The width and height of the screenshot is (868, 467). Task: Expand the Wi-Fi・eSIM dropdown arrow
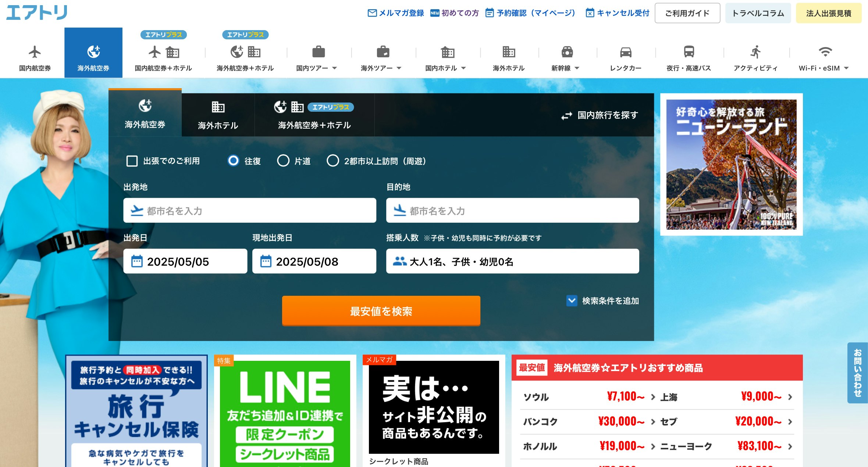(x=846, y=68)
